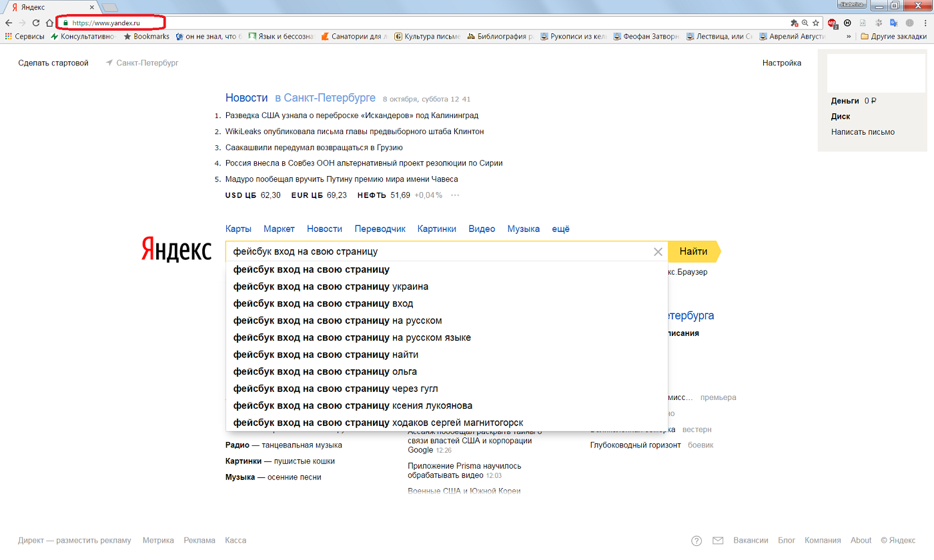
Task: Open the Новости heading link
Action: (246, 97)
